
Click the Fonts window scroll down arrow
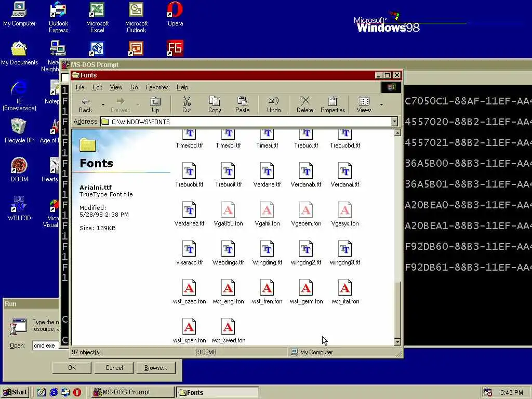pyautogui.click(x=397, y=342)
